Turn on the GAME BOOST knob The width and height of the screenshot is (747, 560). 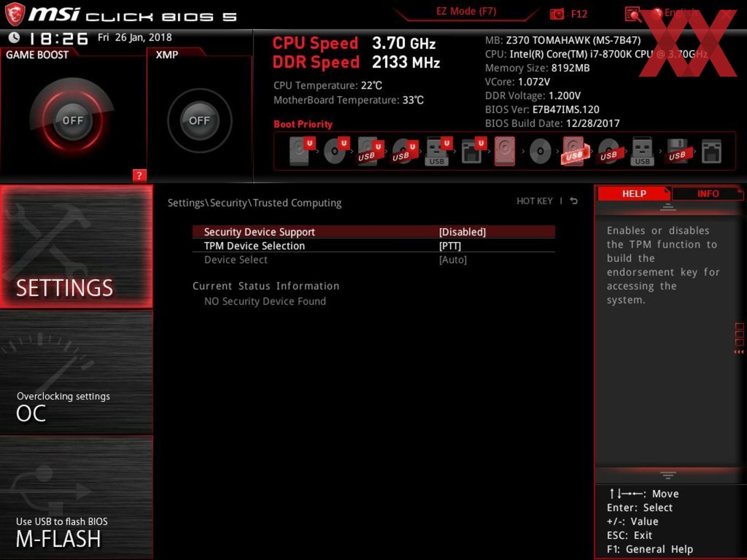click(73, 120)
